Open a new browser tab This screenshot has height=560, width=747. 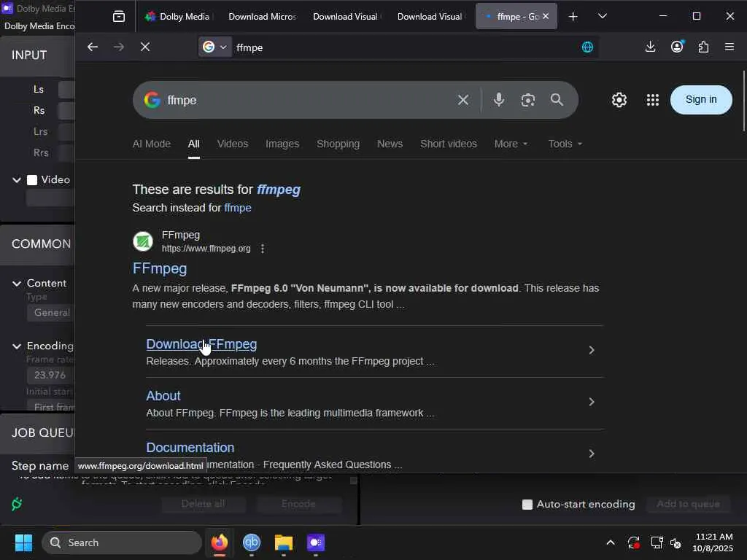(x=573, y=17)
